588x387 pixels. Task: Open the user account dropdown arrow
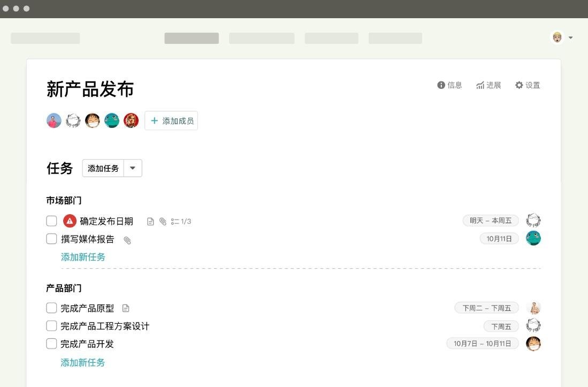pyautogui.click(x=571, y=37)
